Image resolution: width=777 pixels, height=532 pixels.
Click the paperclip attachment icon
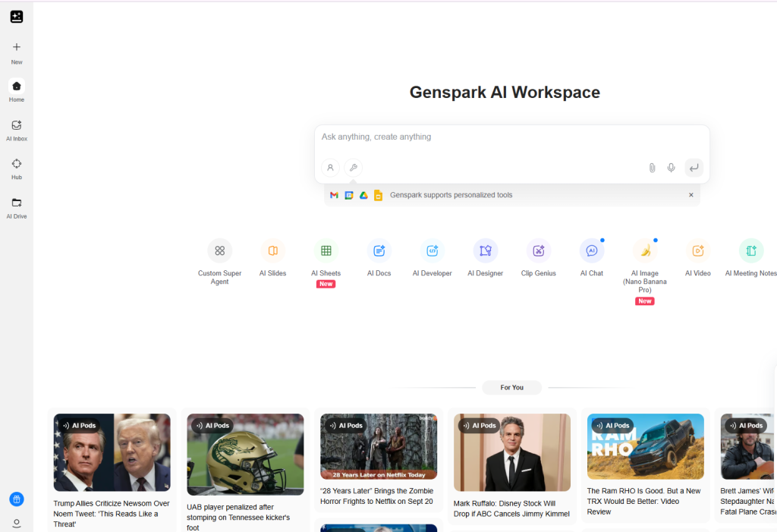click(x=652, y=167)
